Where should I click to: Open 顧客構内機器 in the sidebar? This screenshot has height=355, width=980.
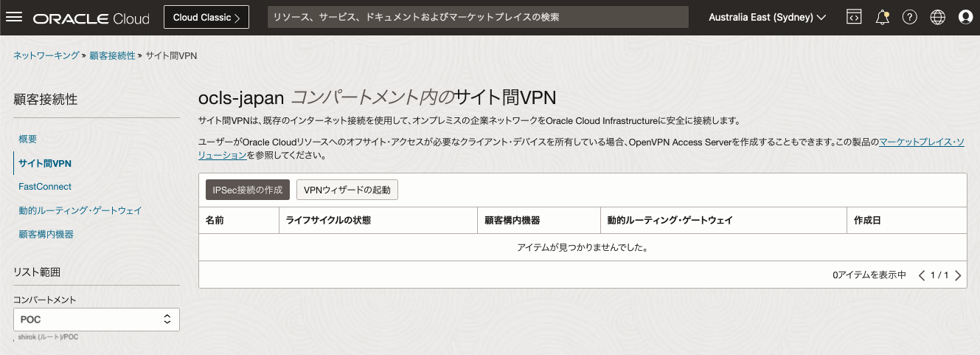[x=46, y=234]
